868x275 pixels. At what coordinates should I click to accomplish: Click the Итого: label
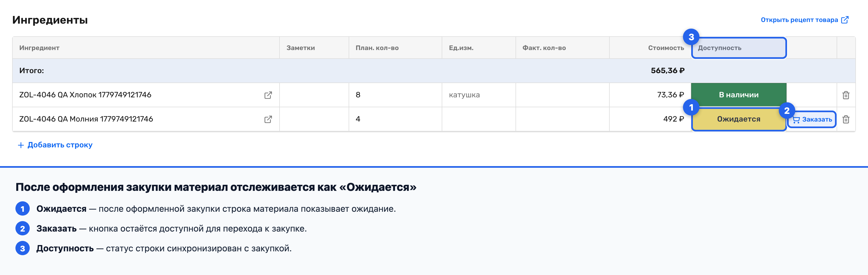pos(32,71)
